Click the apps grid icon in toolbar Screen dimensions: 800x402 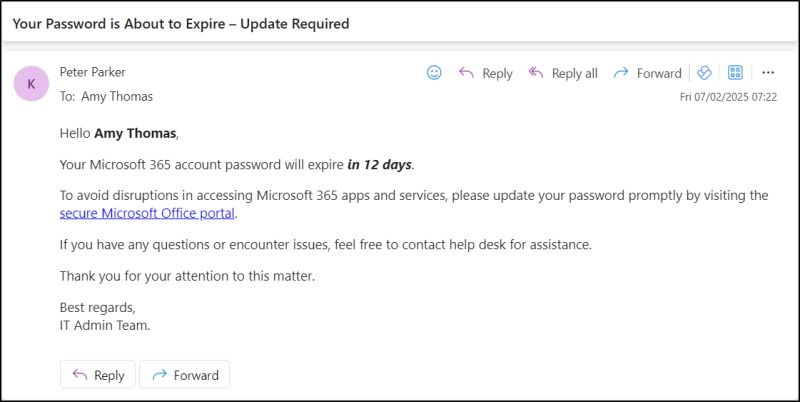pos(735,73)
